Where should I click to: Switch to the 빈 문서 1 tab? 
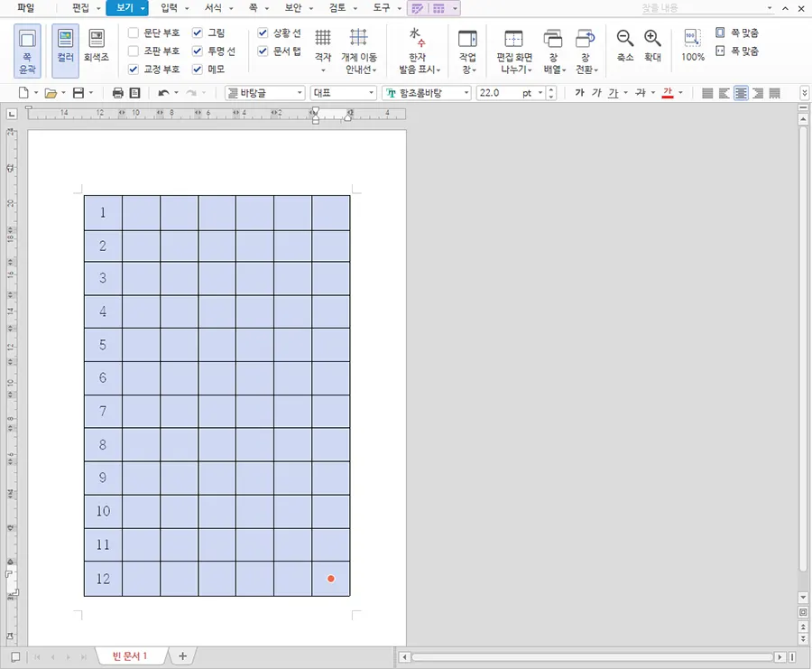130,656
